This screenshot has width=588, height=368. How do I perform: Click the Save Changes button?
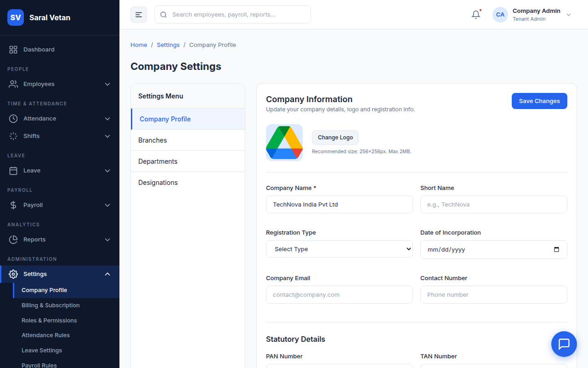click(x=539, y=101)
